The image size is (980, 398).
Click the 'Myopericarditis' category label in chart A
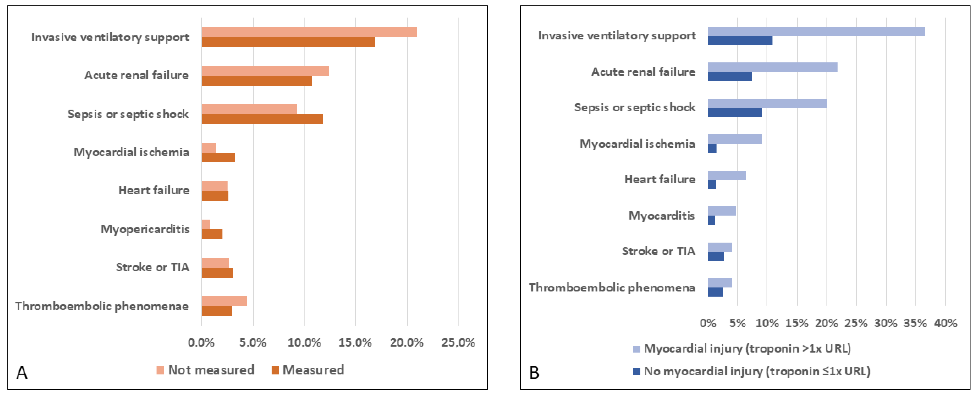pyautogui.click(x=145, y=229)
